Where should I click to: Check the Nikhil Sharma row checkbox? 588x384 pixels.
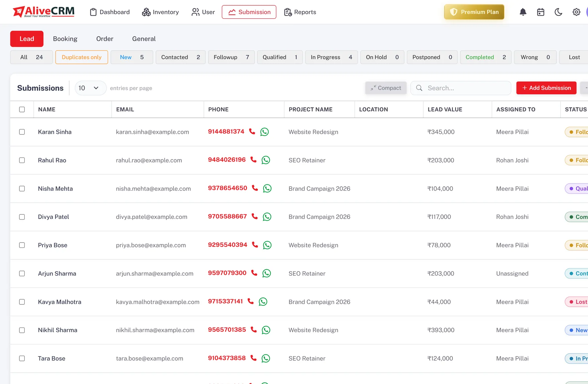[x=22, y=330]
